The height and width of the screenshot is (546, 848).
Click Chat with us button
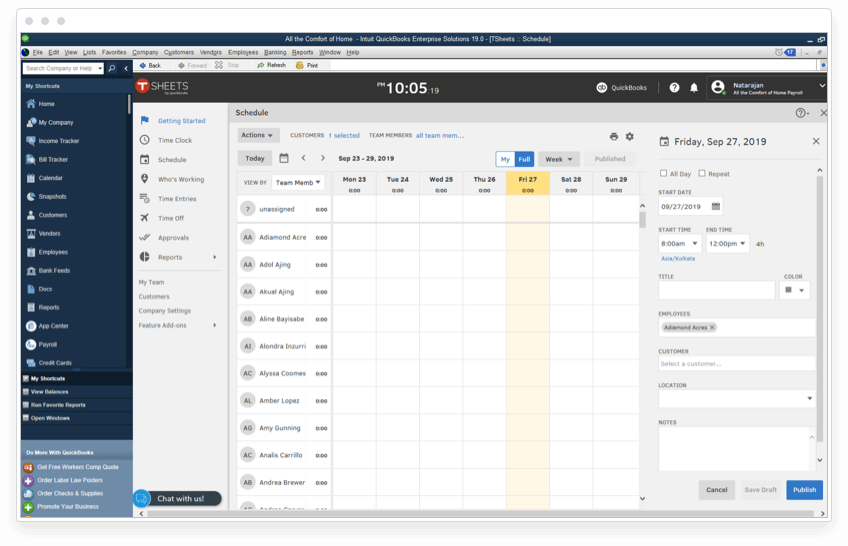point(178,498)
